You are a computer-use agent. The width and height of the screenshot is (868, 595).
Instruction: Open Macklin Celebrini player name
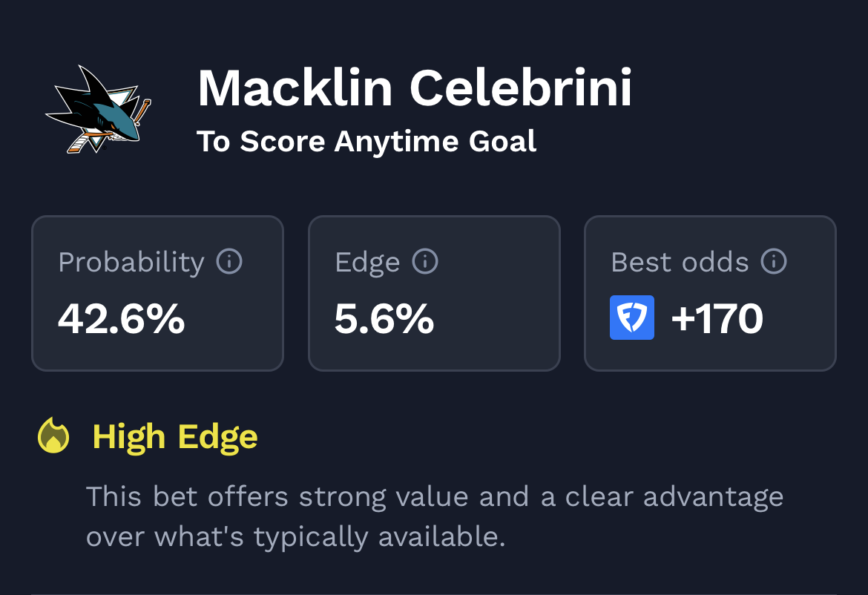(415, 88)
